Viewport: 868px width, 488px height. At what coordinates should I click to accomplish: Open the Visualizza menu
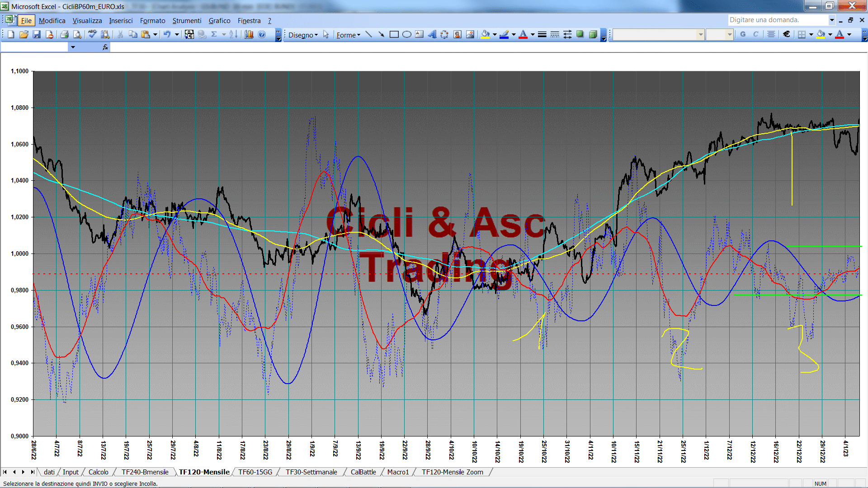(87, 20)
